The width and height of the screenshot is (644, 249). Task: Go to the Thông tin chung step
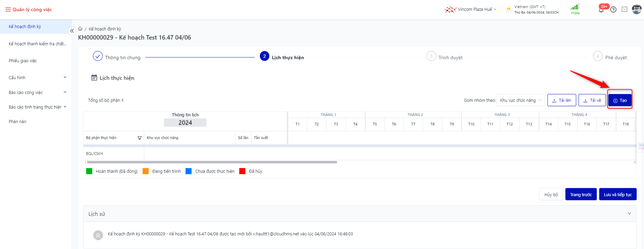(98, 56)
